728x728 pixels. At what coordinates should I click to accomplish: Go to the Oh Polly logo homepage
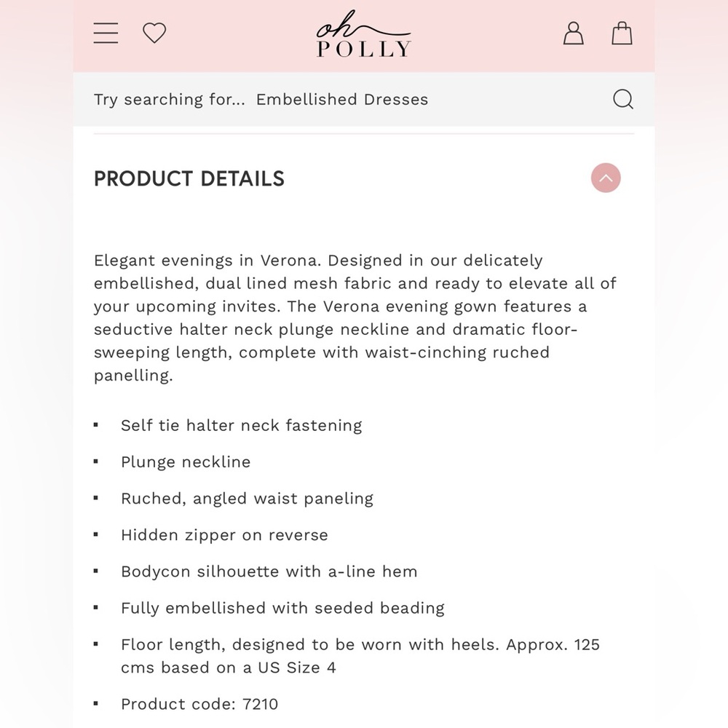363,34
